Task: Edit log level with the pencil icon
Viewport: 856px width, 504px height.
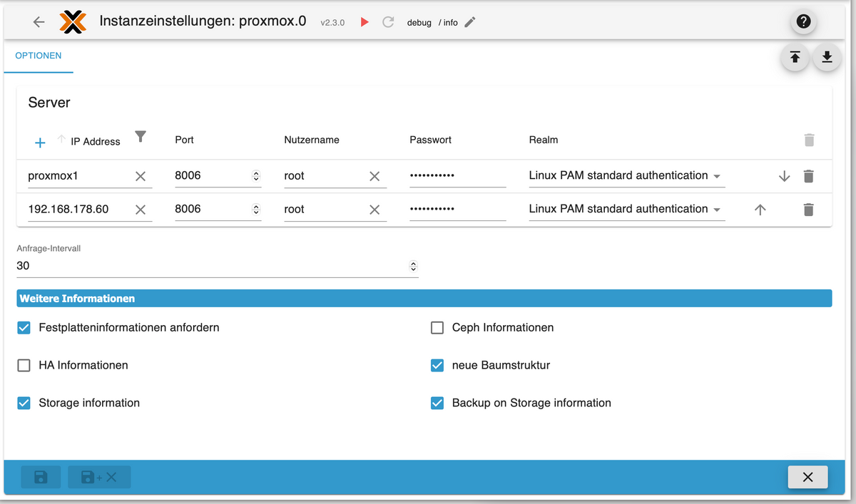Action: (469, 22)
